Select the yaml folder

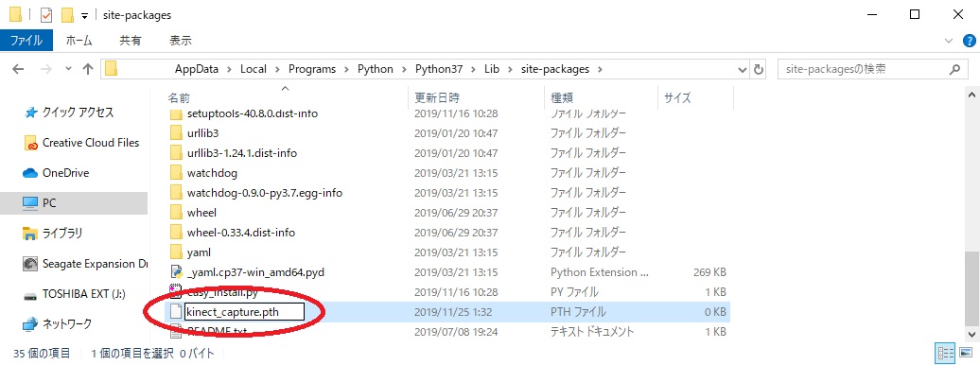point(199,252)
